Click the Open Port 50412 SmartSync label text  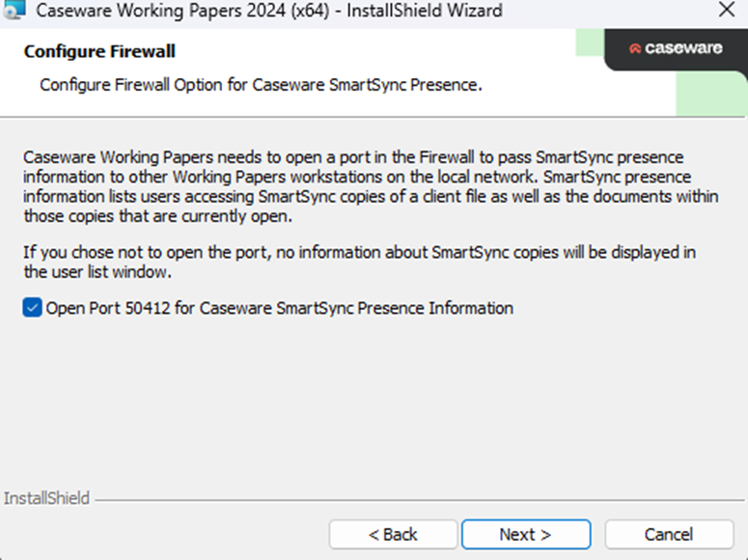coord(280,308)
